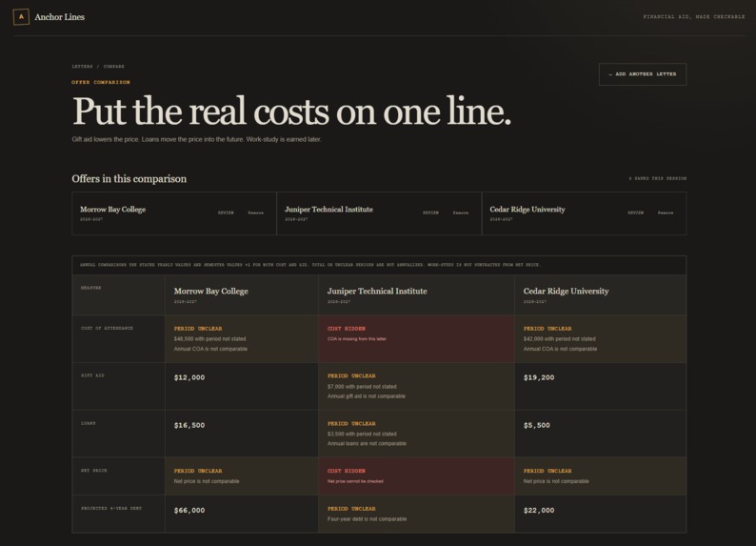
Task: Click the $66,000 projected debt value
Action: 189,511
